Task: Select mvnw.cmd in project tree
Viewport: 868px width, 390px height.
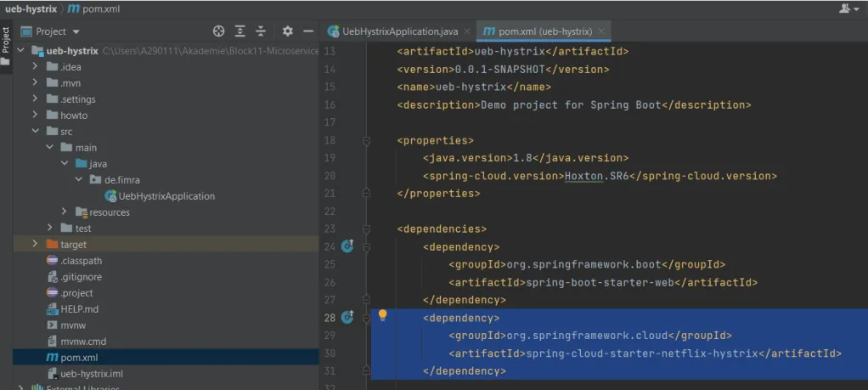Action: 83,341
